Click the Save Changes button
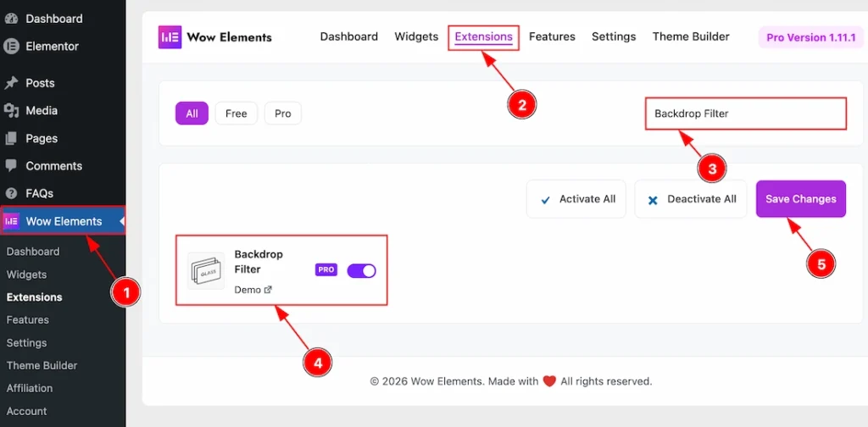Viewport: 868px width, 427px height. pos(800,199)
